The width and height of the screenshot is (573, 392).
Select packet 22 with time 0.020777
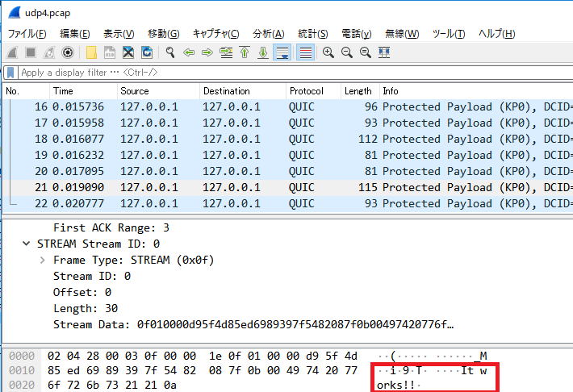click(288, 203)
